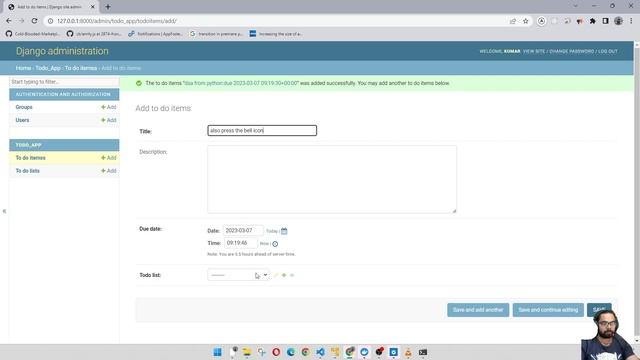Open To do lists in the sidebar
This screenshot has height=360, width=640.
point(28,171)
